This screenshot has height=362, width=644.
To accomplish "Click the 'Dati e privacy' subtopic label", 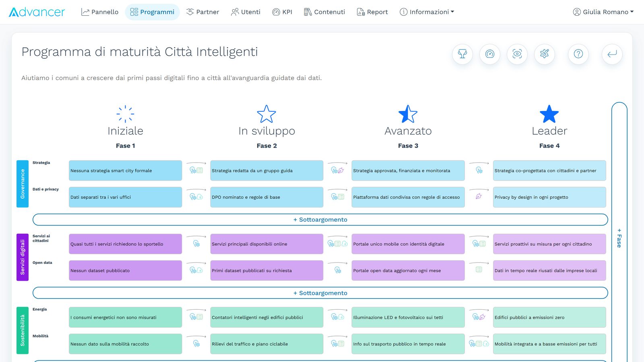I will point(45,189).
